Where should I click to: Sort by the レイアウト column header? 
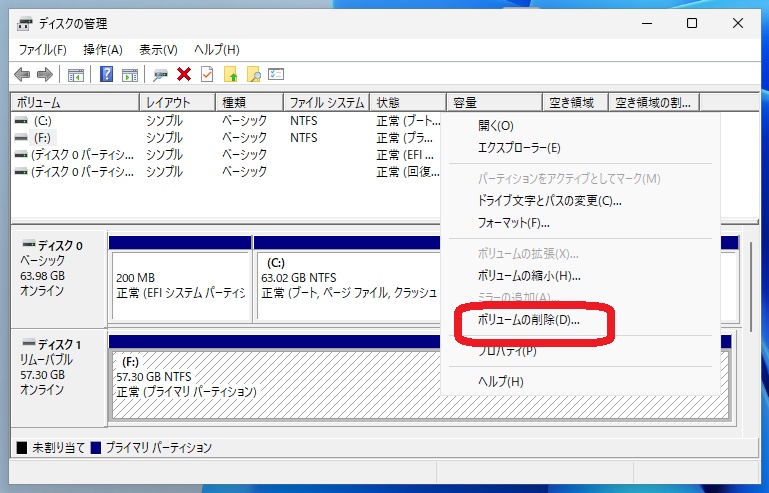point(178,103)
